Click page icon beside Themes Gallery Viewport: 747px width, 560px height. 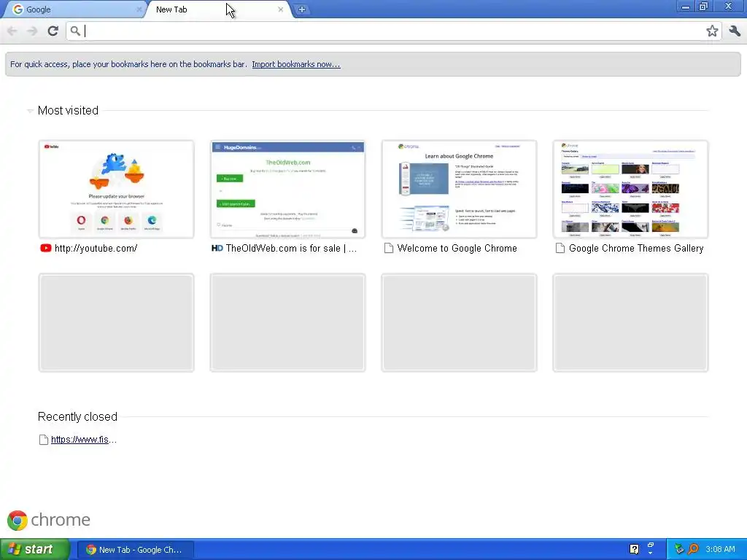pos(560,248)
